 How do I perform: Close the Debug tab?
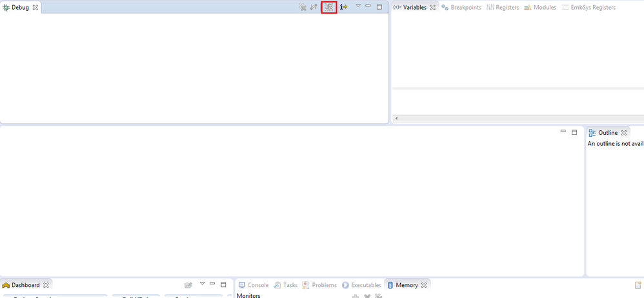[x=35, y=7]
